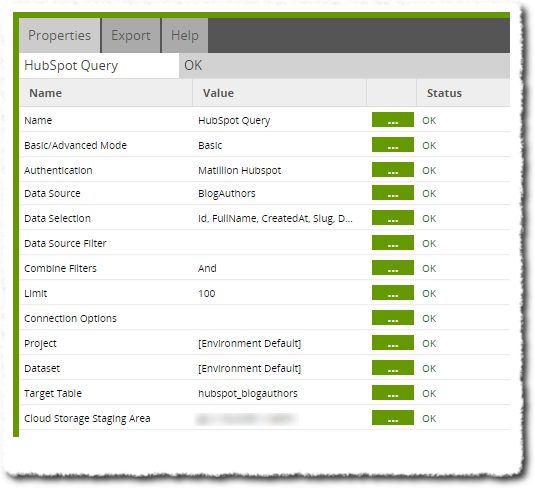Open the Export tab

pyautogui.click(x=131, y=35)
